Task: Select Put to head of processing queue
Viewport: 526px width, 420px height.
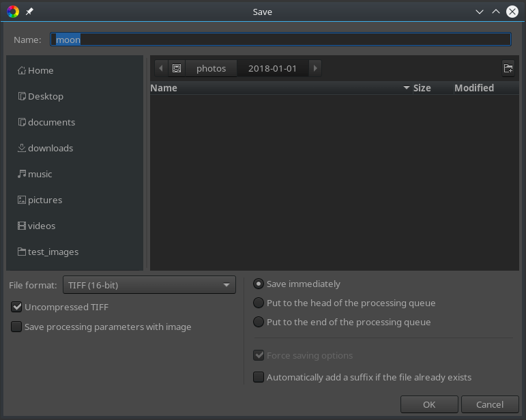Action: (x=259, y=303)
